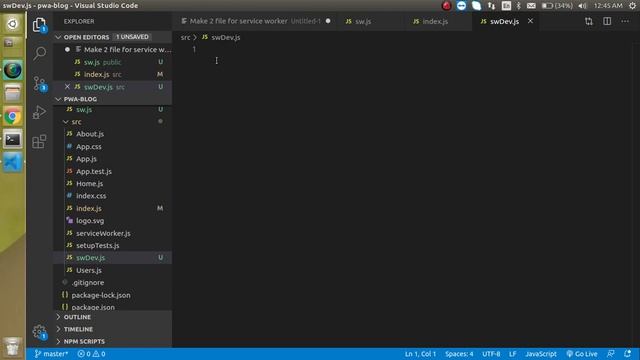Switch to the Make 2 file for service worker tab

coord(255,21)
